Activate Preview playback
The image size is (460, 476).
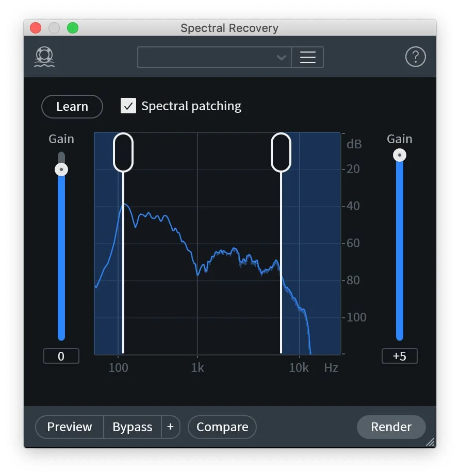[x=69, y=427]
